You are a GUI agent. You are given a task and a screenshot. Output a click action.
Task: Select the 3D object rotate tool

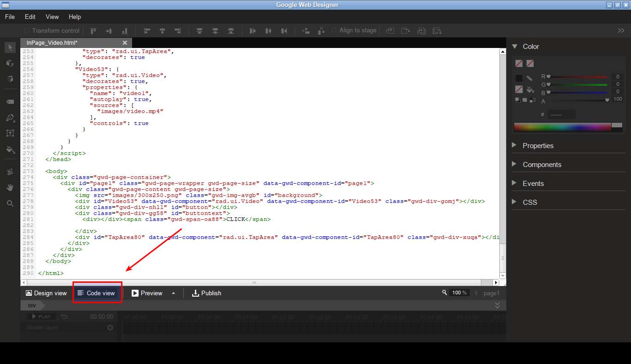click(10, 63)
